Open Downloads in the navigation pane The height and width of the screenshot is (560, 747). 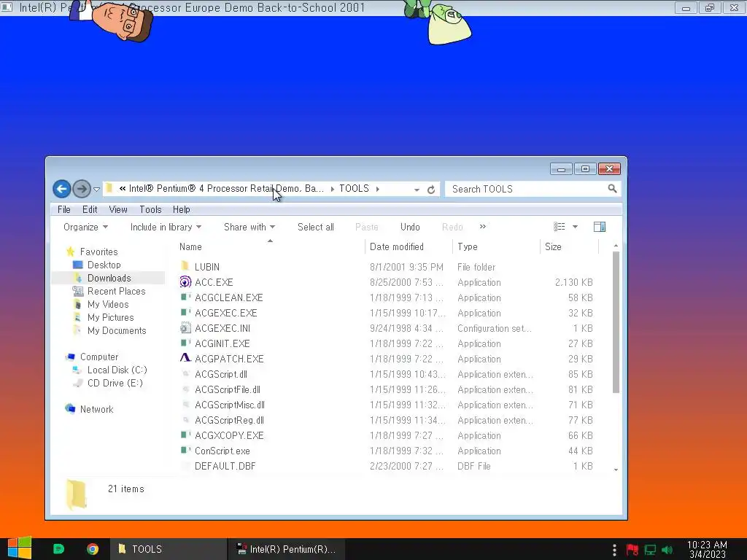coord(109,278)
